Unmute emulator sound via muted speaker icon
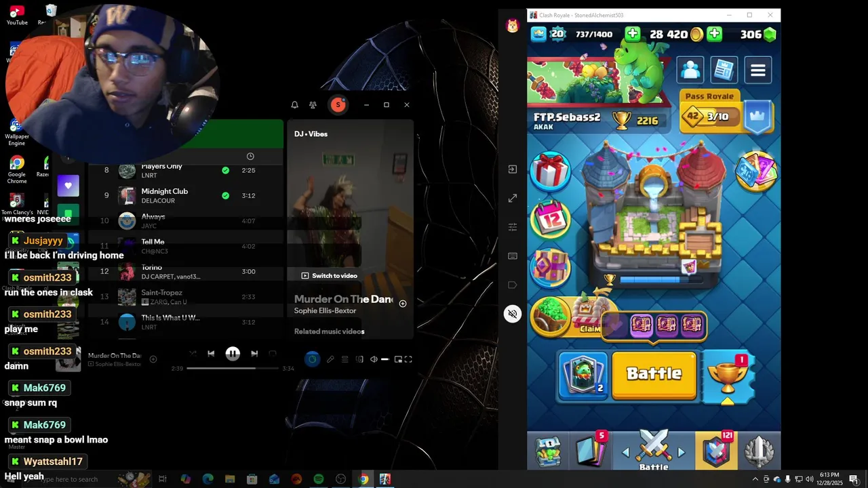Viewport: 868px width, 488px height. 513,314
